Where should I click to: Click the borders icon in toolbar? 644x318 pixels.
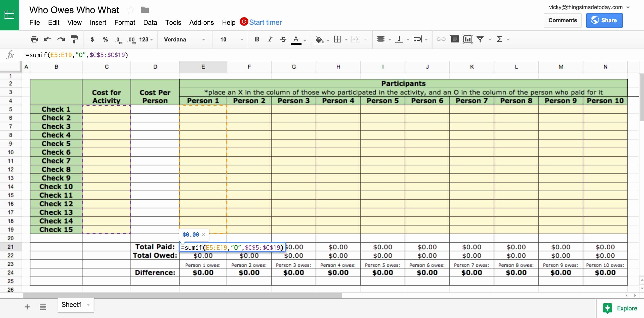337,40
